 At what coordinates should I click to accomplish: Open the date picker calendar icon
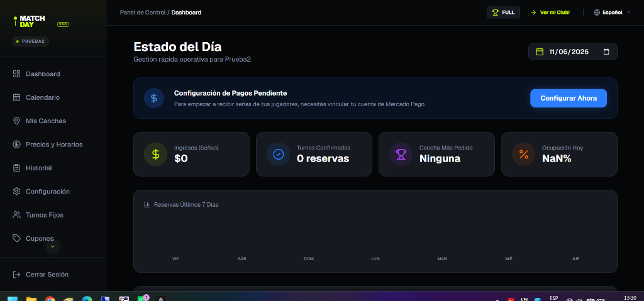pyautogui.click(x=606, y=52)
